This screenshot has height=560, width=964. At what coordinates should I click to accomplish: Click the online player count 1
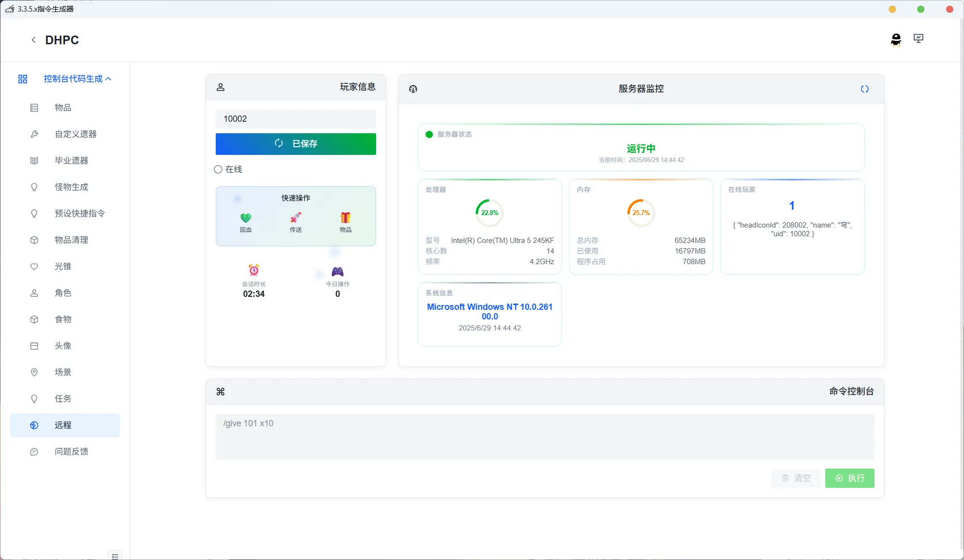pos(792,206)
